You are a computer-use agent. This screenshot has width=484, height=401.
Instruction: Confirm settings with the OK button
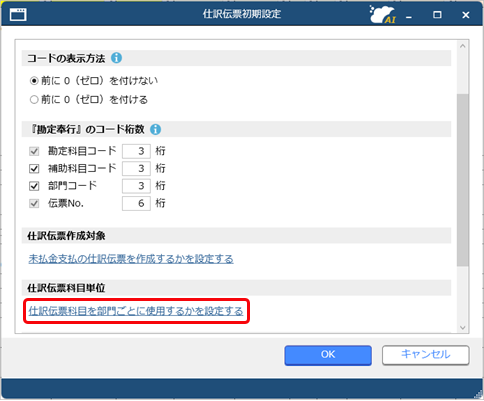[328, 355]
